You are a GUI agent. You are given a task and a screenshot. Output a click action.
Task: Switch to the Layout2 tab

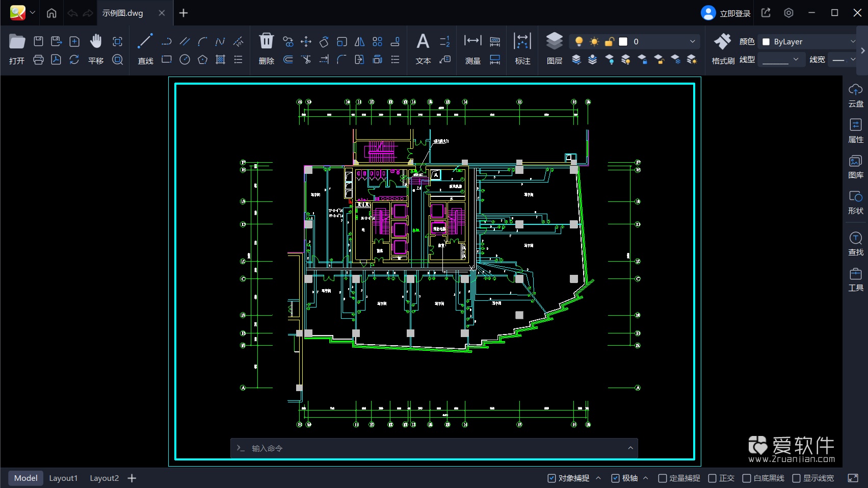pos(104,478)
